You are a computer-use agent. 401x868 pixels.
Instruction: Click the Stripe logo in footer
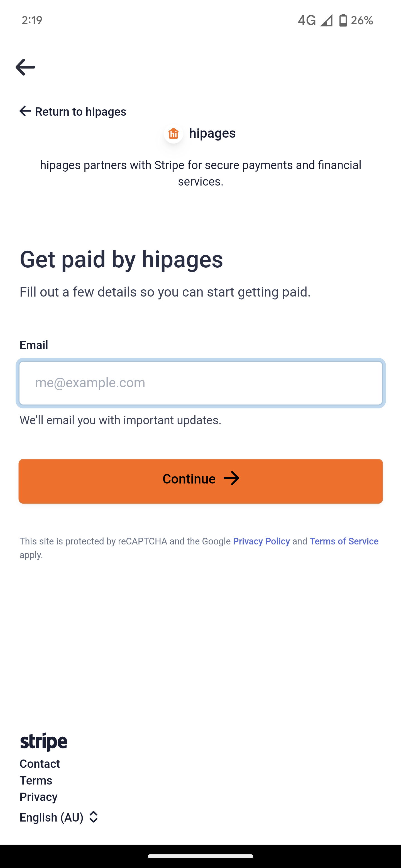tap(43, 742)
